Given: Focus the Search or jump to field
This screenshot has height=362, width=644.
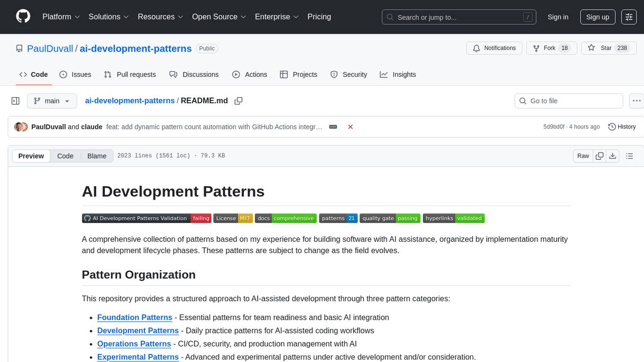Looking at the screenshot, I should tap(460, 17).
